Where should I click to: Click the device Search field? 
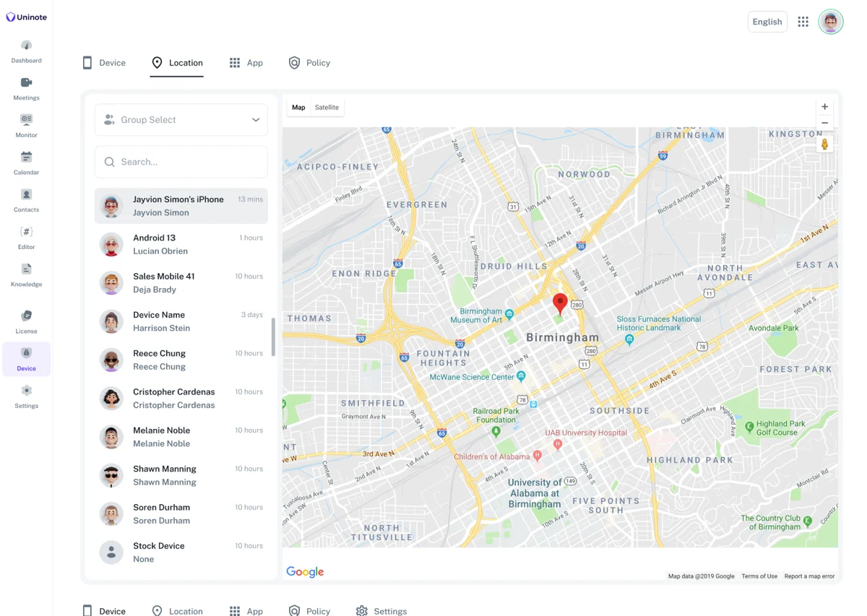[x=181, y=162]
